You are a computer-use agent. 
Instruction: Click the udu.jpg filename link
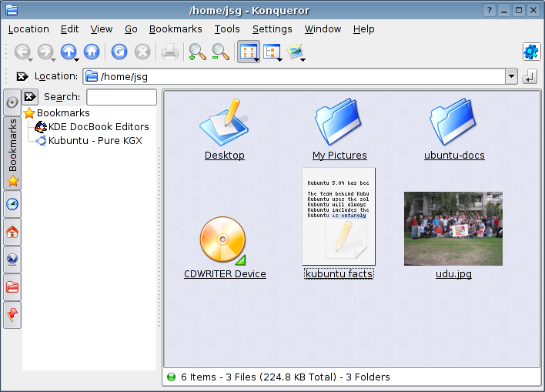[453, 274]
